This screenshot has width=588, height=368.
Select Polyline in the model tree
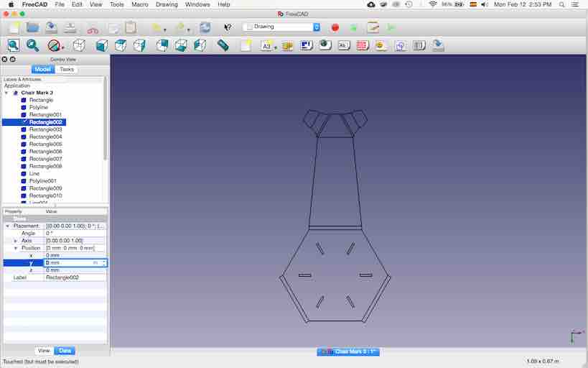pyautogui.click(x=39, y=107)
